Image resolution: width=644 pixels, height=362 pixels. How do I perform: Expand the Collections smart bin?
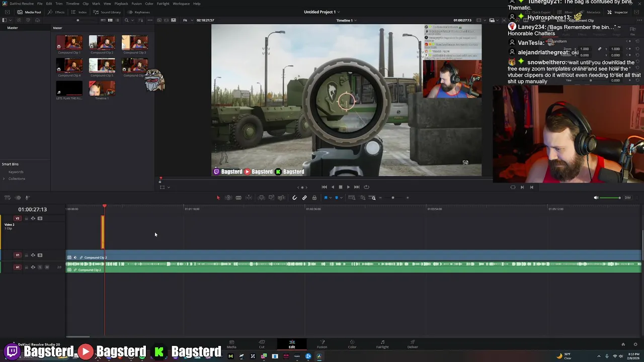(x=4, y=178)
